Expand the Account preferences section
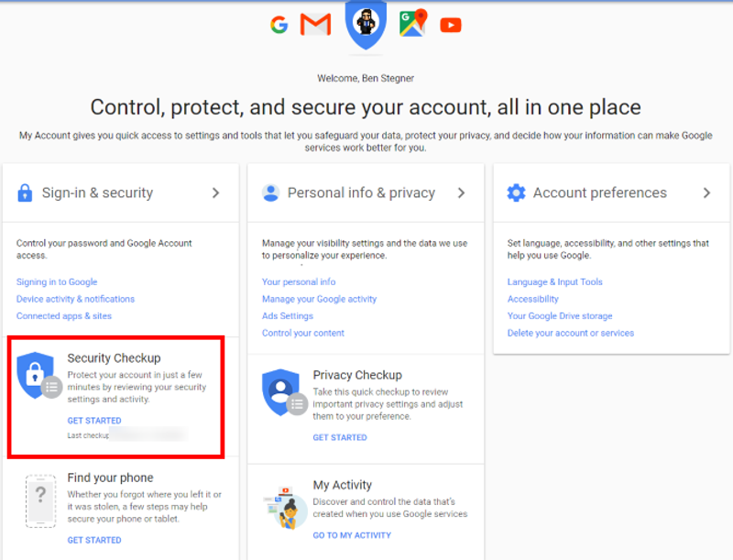The height and width of the screenshot is (560, 733). 706,193
